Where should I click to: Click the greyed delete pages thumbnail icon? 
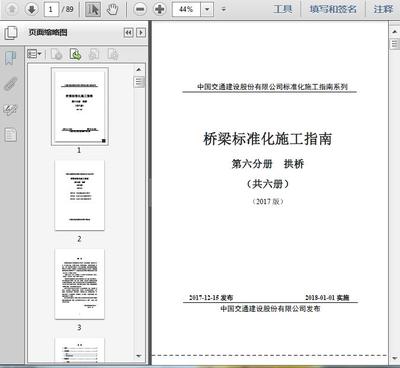(x=57, y=54)
